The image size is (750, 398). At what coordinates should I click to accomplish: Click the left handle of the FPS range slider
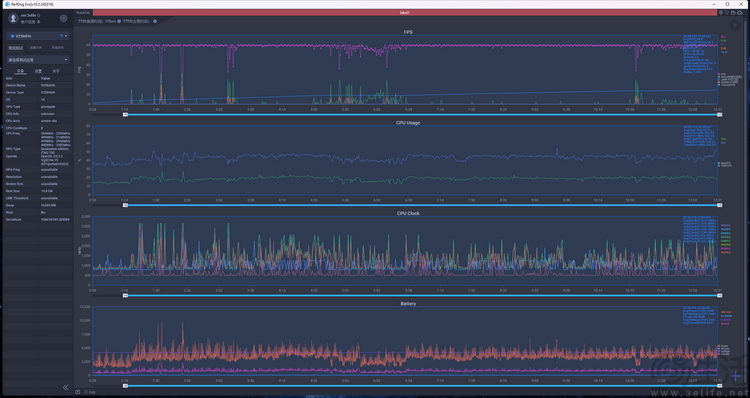pos(125,115)
